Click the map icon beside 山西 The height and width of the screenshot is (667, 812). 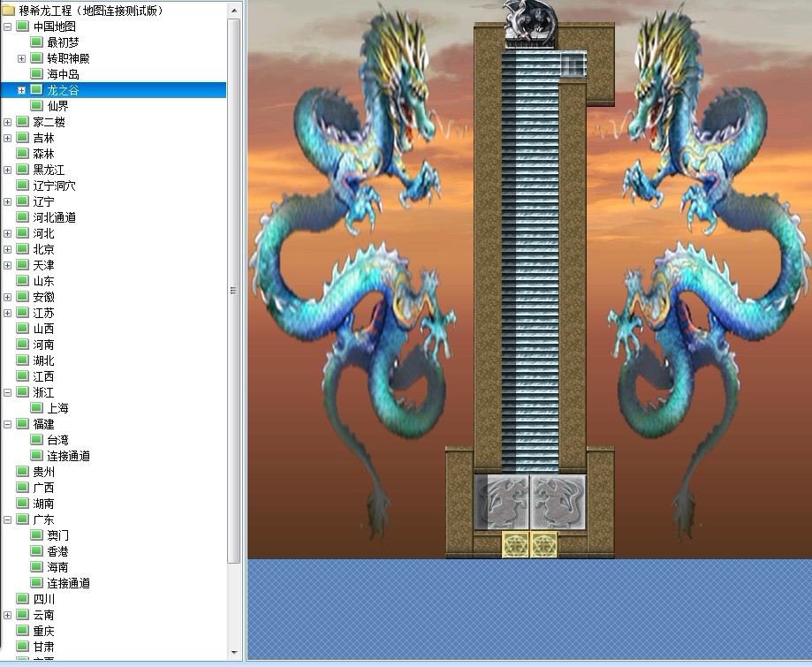coord(22,329)
